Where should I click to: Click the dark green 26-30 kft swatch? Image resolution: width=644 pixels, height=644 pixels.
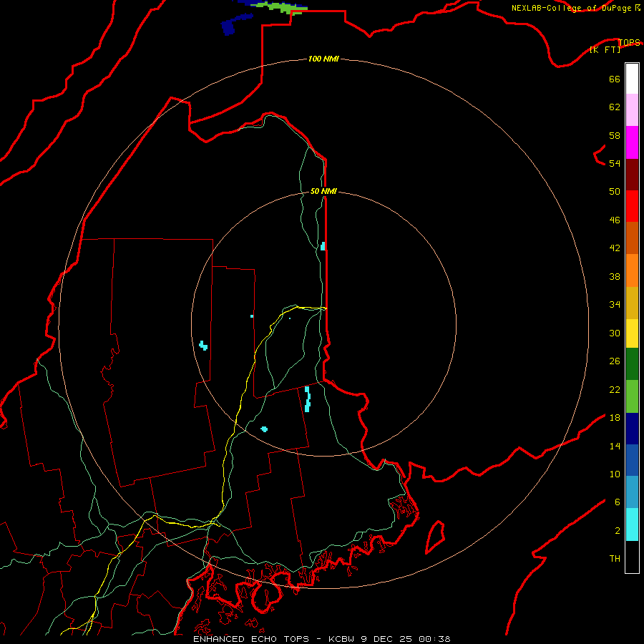632,364
